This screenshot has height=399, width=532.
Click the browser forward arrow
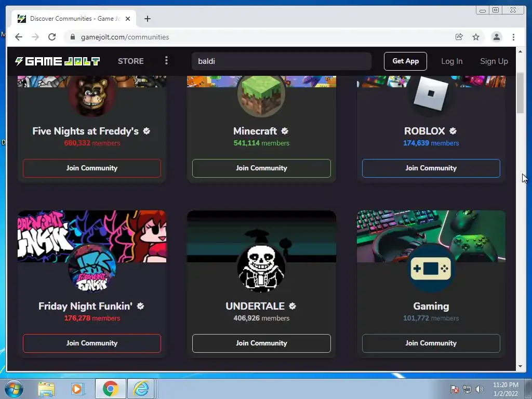[35, 37]
